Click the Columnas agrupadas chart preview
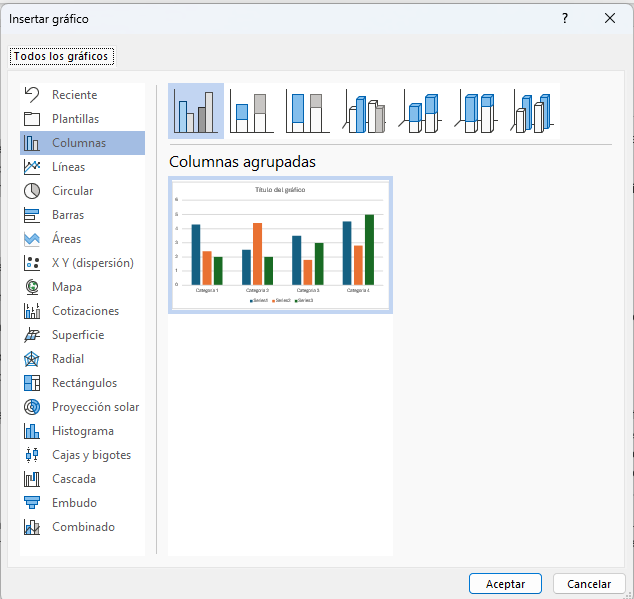The image size is (634, 599). click(x=280, y=245)
